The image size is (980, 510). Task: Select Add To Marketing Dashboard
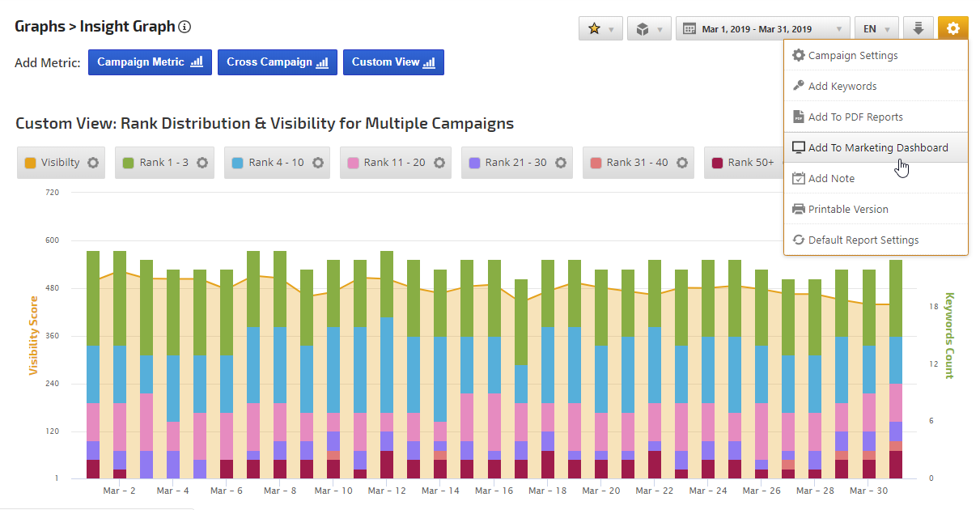(x=877, y=148)
